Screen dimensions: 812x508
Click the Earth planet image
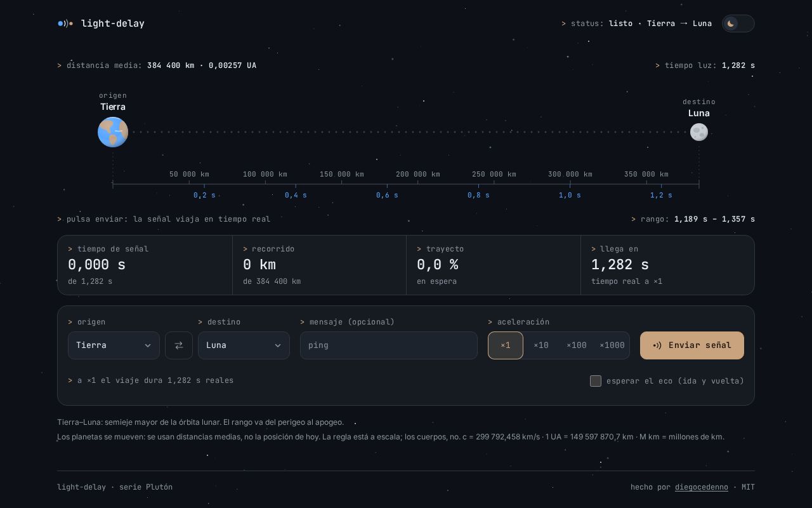point(113,132)
